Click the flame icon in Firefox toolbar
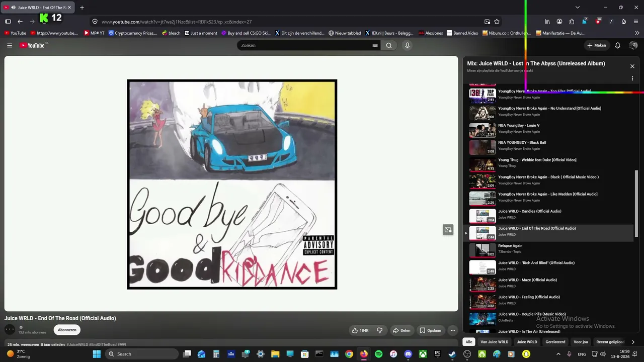Viewport: 644px width, 362px height. pyautogui.click(x=624, y=22)
